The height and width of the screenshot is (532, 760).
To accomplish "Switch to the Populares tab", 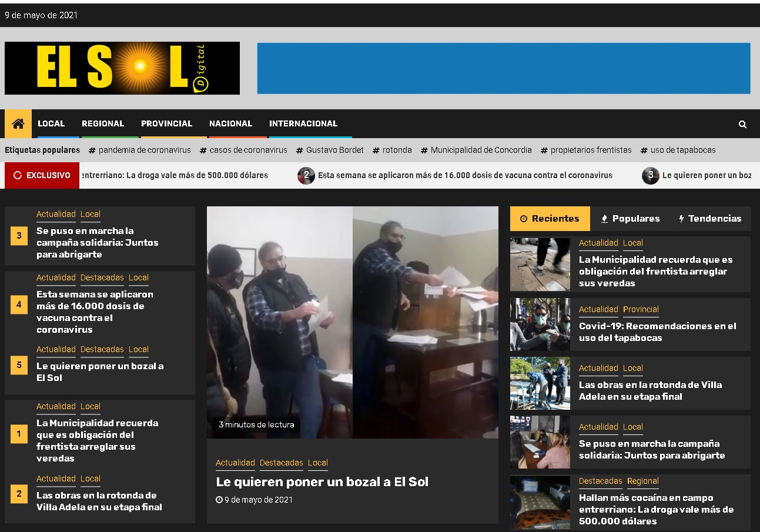I will tap(630, 219).
